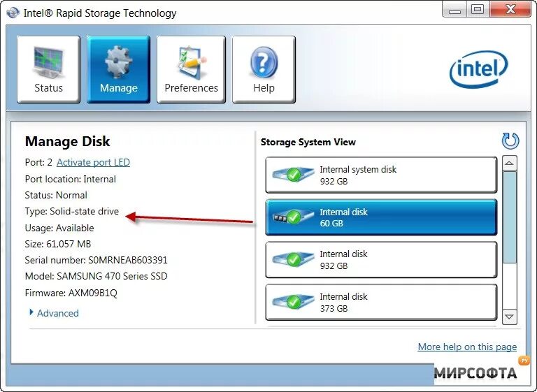Close the Intel Rapid Storage window

510,9
